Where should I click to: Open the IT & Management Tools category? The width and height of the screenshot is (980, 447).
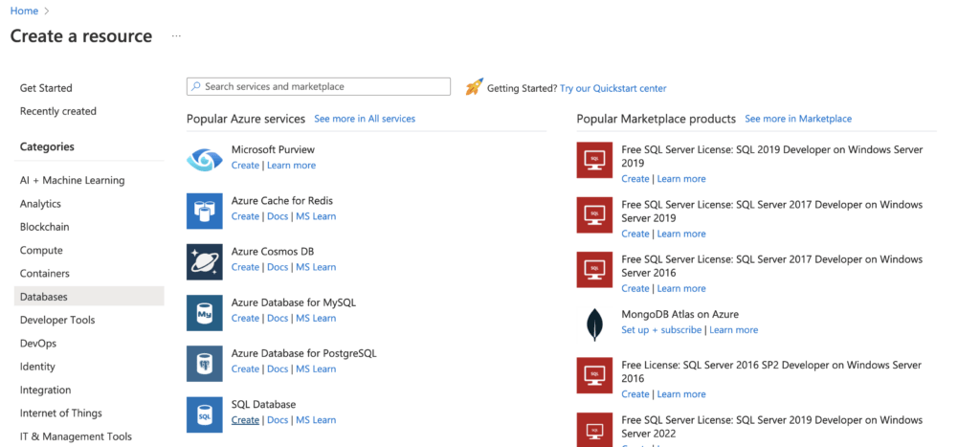(76, 436)
